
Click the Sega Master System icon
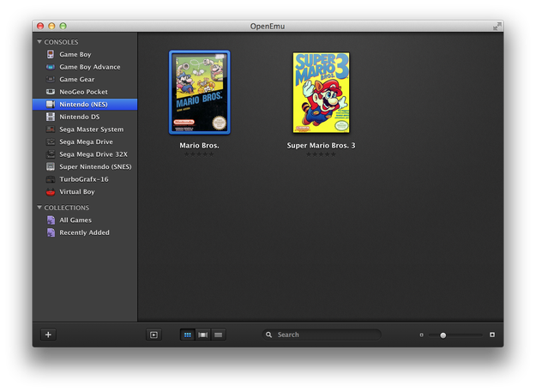pos(51,130)
